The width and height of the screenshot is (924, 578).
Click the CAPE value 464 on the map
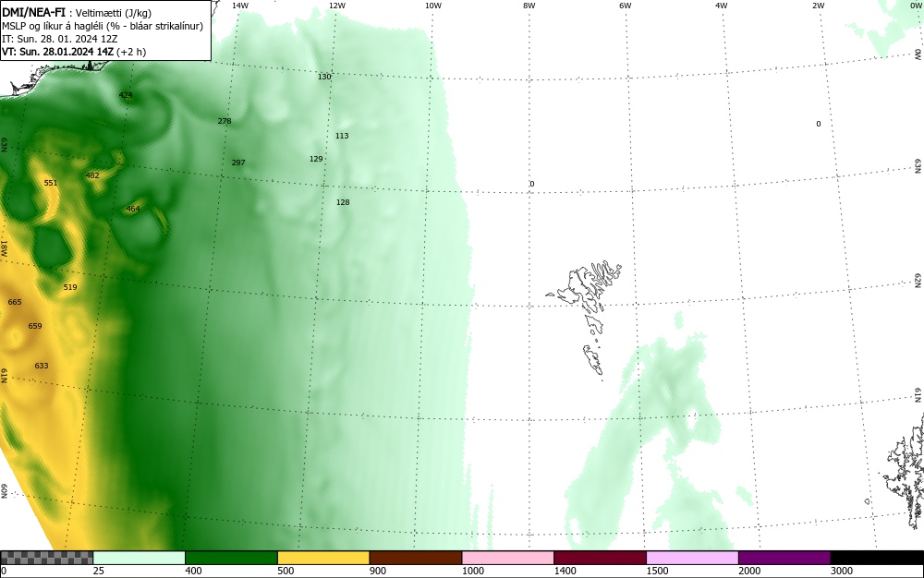(133, 209)
